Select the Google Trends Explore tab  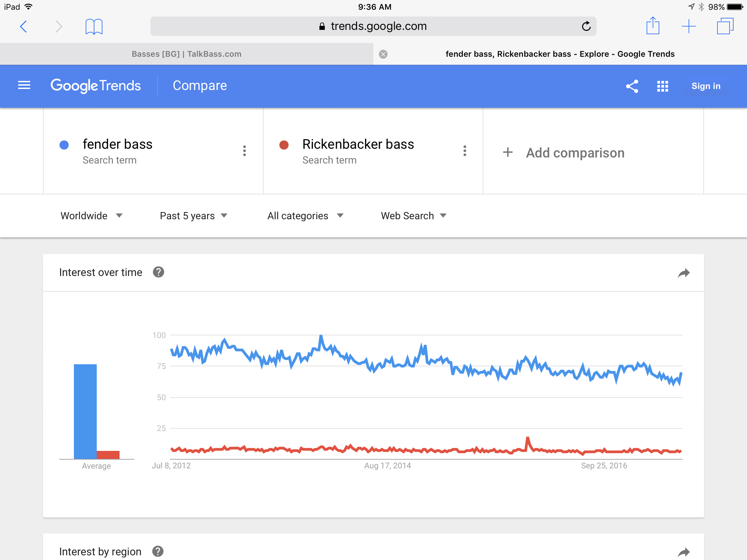click(560, 54)
